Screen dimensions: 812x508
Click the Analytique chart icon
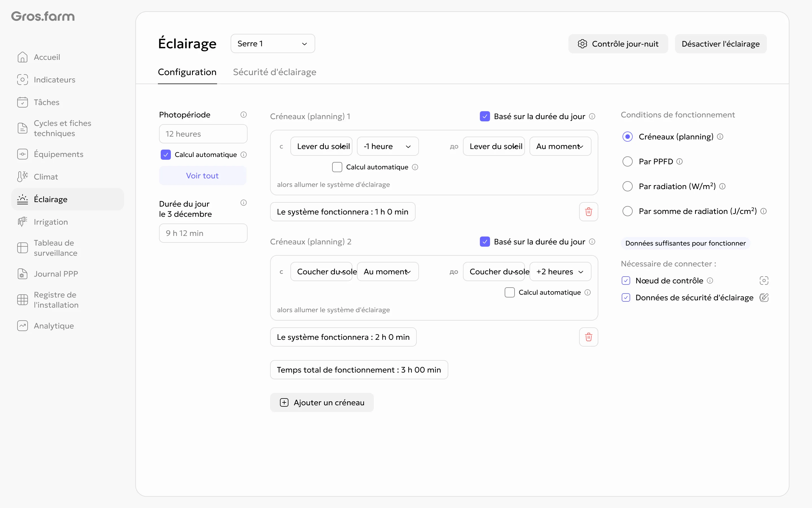[23, 326]
